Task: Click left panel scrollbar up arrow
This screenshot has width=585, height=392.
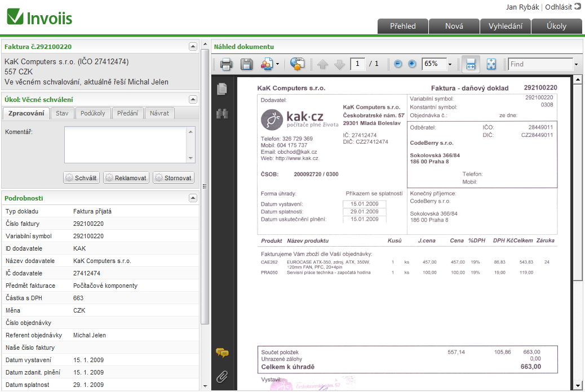Action: click(205, 44)
